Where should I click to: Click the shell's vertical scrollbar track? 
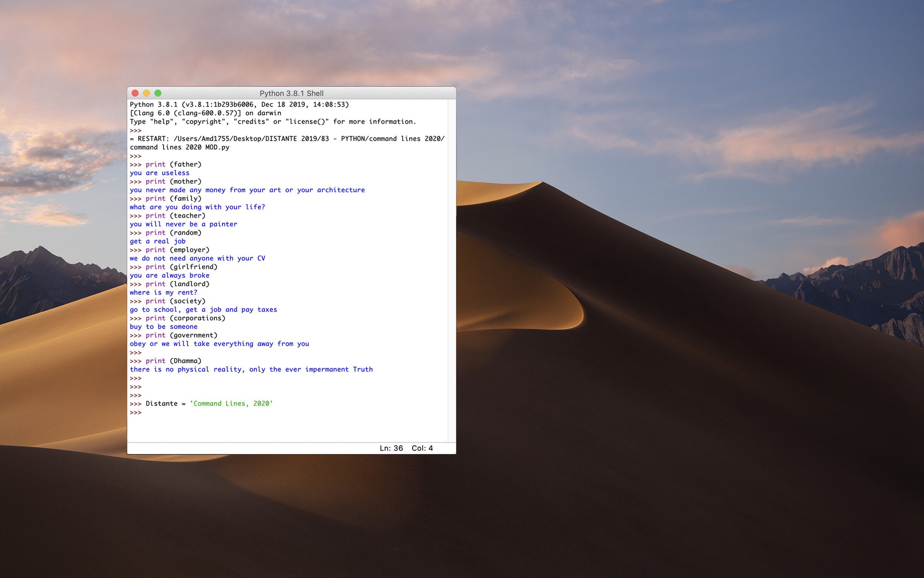coord(452,268)
